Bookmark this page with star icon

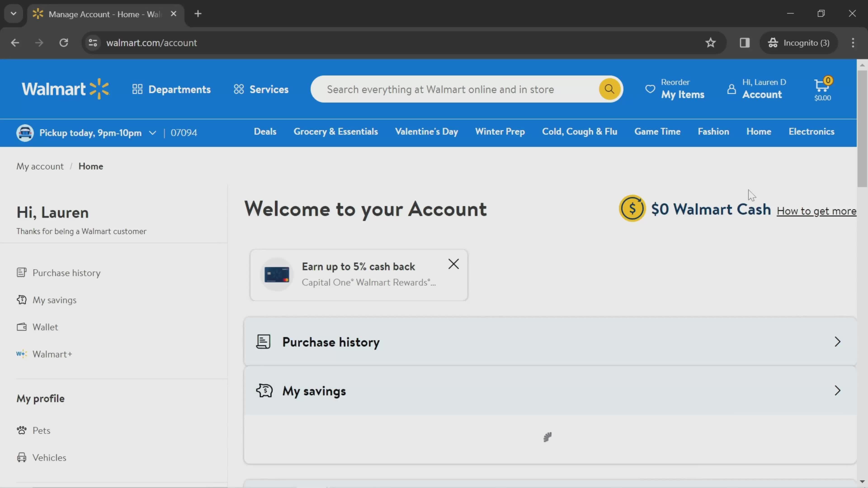[710, 43]
